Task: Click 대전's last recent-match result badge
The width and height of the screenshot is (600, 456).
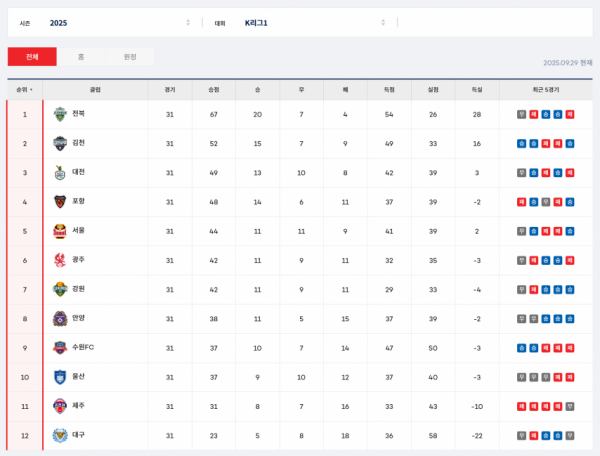Action: [570, 173]
